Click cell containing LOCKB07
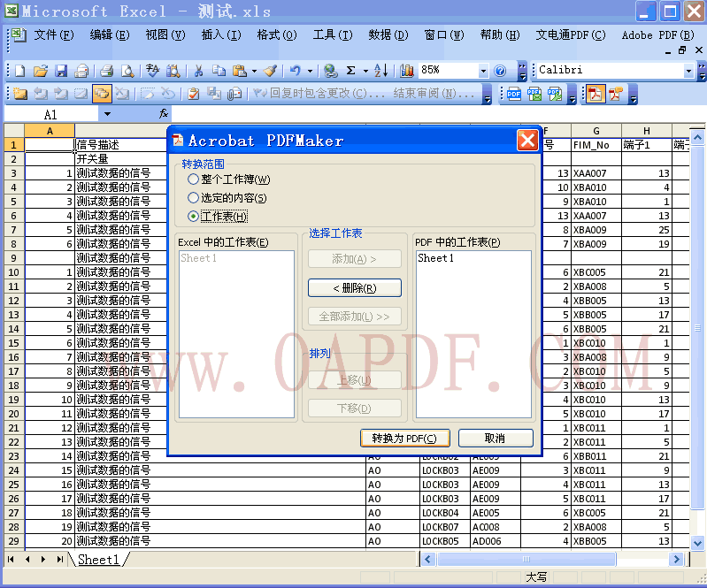Image resolution: width=707 pixels, height=588 pixels. point(444,527)
